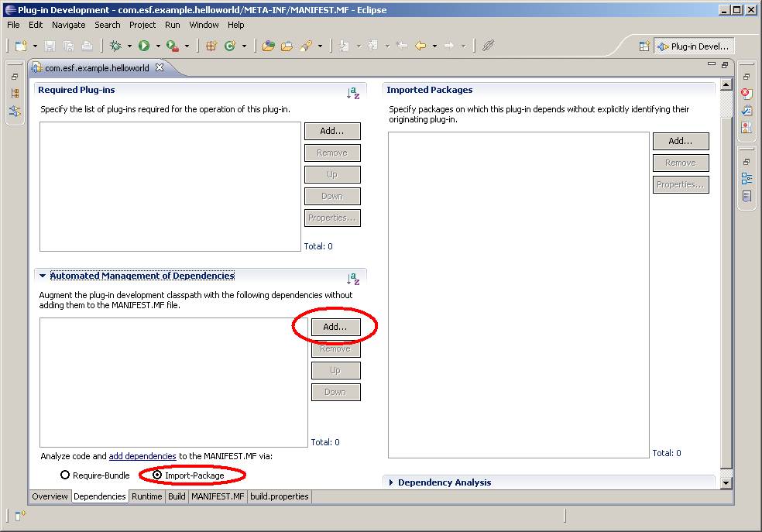Open the Search menu

pyautogui.click(x=108, y=25)
